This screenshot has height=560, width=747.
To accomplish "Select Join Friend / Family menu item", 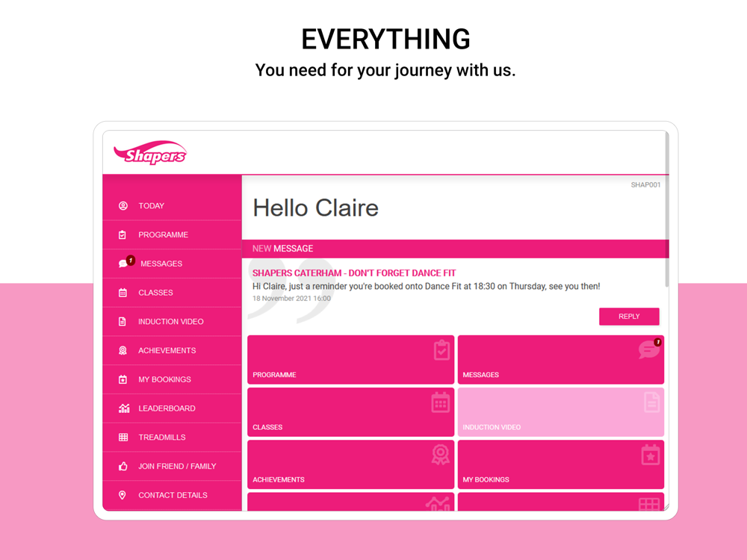I will point(172,466).
